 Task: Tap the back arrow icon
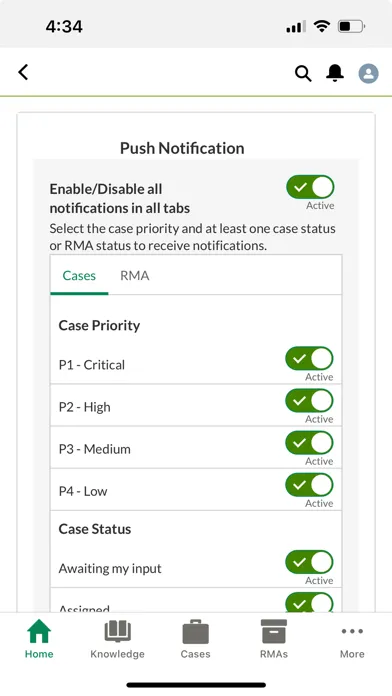click(23, 72)
